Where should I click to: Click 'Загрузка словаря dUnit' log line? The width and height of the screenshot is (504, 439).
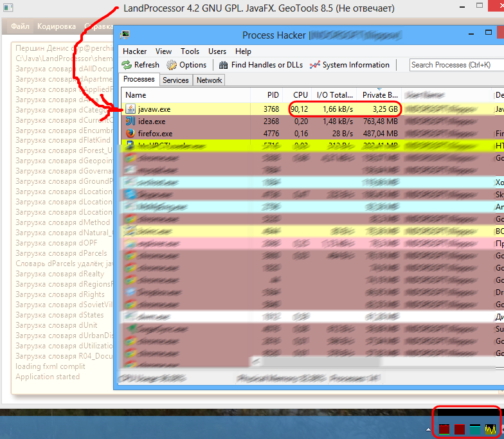pos(57,325)
